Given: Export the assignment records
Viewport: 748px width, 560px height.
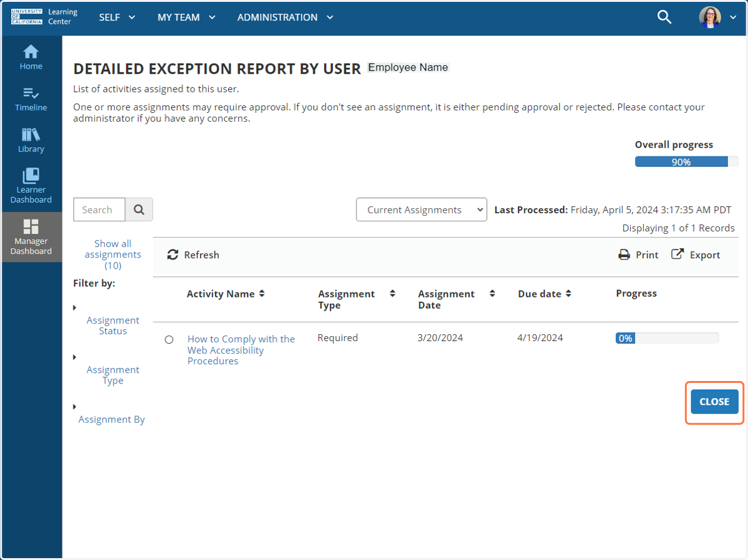Looking at the screenshot, I should (x=696, y=255).
